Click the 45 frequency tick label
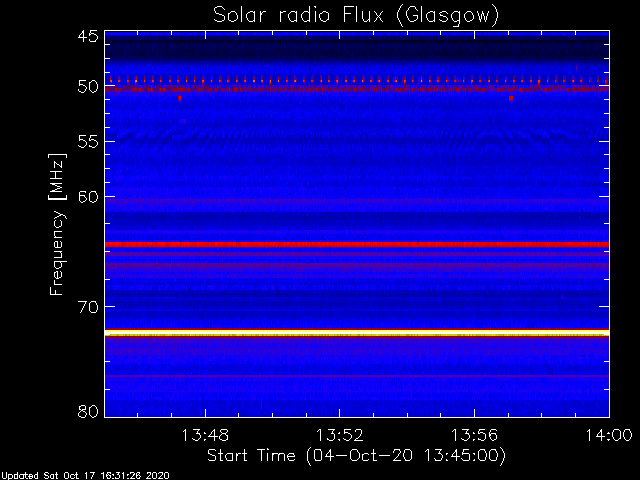640x480 pixels. [88, 37]
